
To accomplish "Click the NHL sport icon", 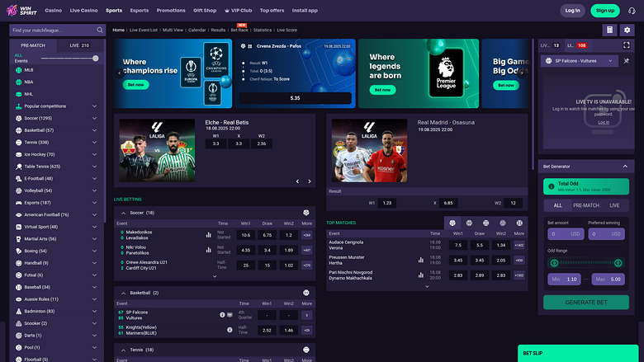I will tap(18, 94).
